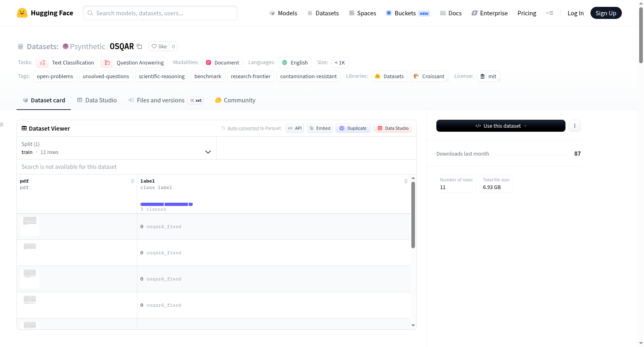Click the scientific-reasoning tag

click(x=162, y=76)
